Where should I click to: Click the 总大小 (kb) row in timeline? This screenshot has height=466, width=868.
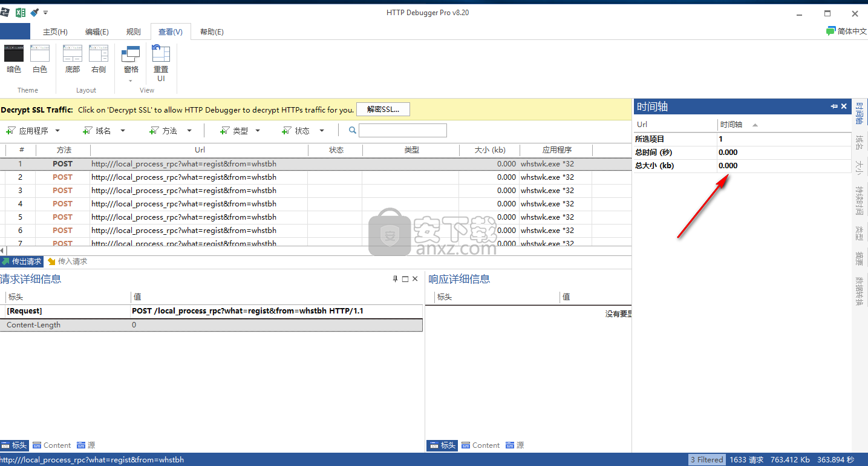742,166
